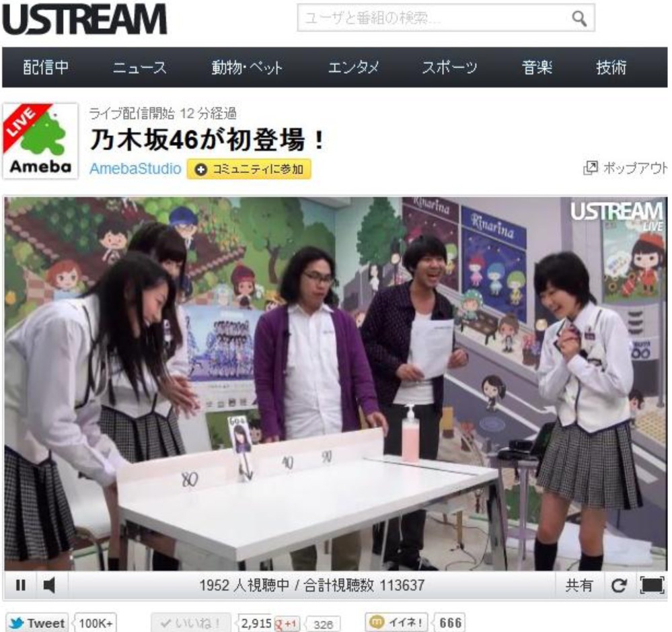Open the AmebaStudio channel link
The width and height of the screenshot is (672, 632).
[x=135, y=169]
